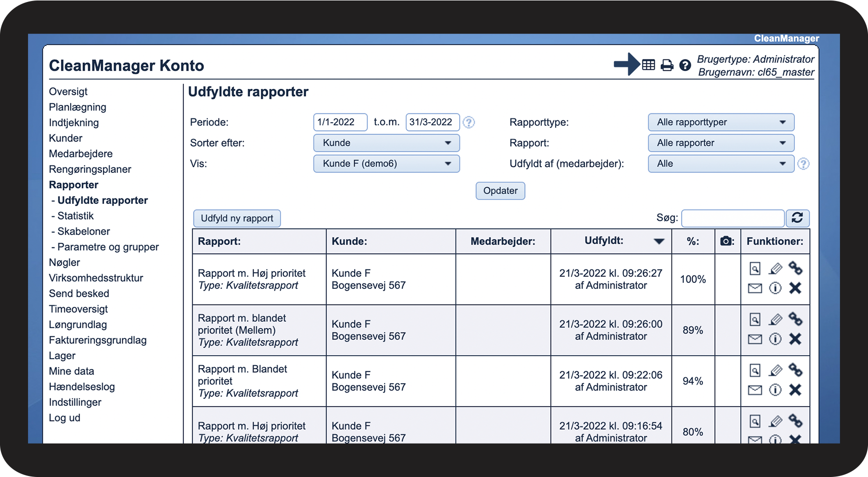Expand the Sorter efter dropdown
The width and height of the screenshot is (868, 477).
(x=386, y=143)
